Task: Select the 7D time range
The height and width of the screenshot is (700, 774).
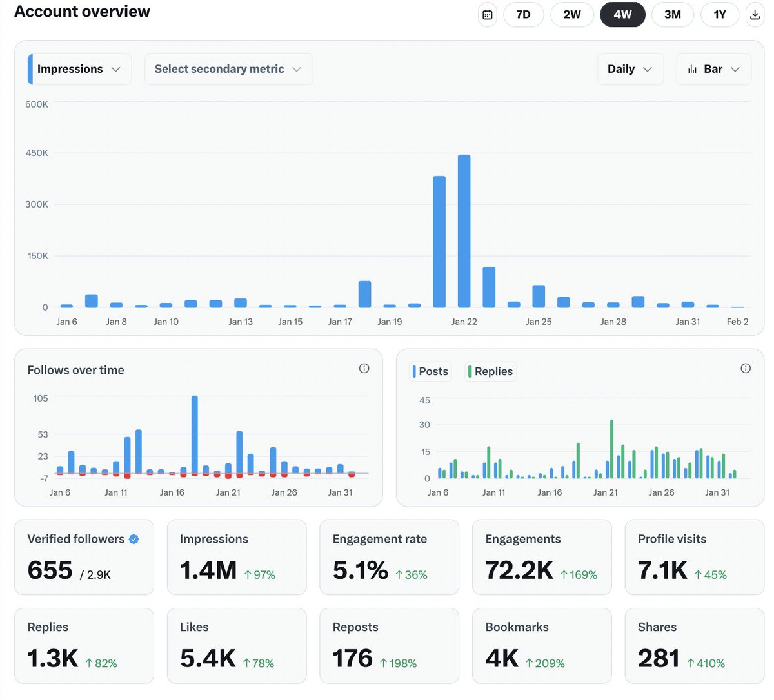Action: (x=523, y=15)
